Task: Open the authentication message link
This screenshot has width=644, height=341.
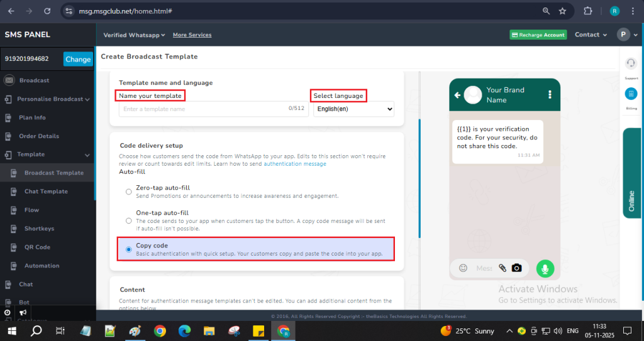Action: (294, 164)
